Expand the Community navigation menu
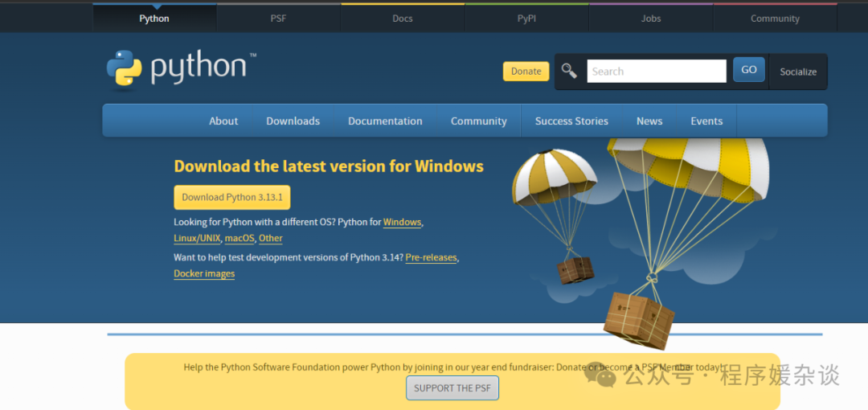This screenshot has height=410, width=868. click(478, 121)
